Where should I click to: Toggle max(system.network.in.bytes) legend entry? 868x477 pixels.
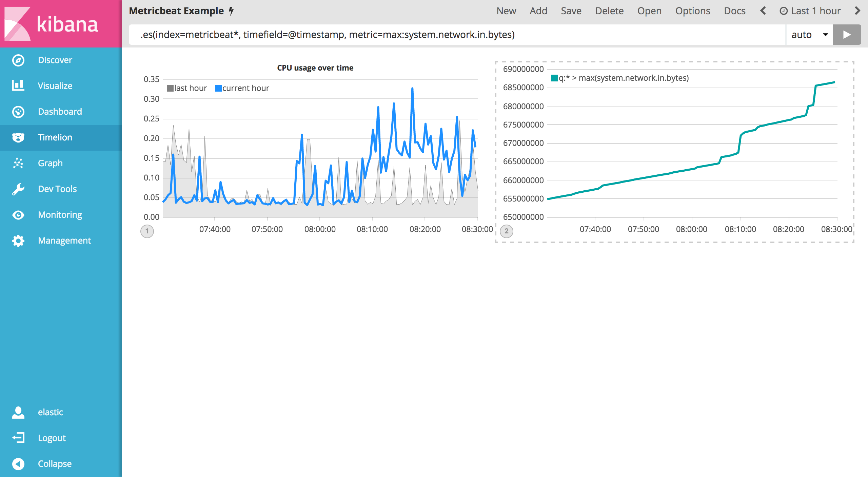[620, 78]
